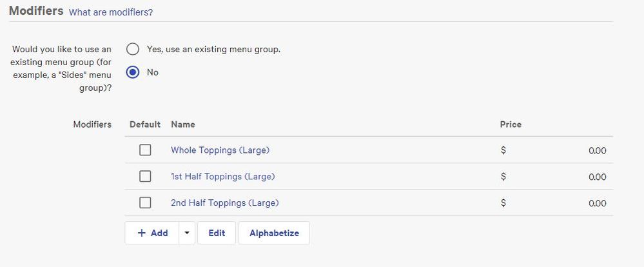Viewport: 644px width, 267px height.
Task: Click the Edit modifiers button
Action: point(217,233)
